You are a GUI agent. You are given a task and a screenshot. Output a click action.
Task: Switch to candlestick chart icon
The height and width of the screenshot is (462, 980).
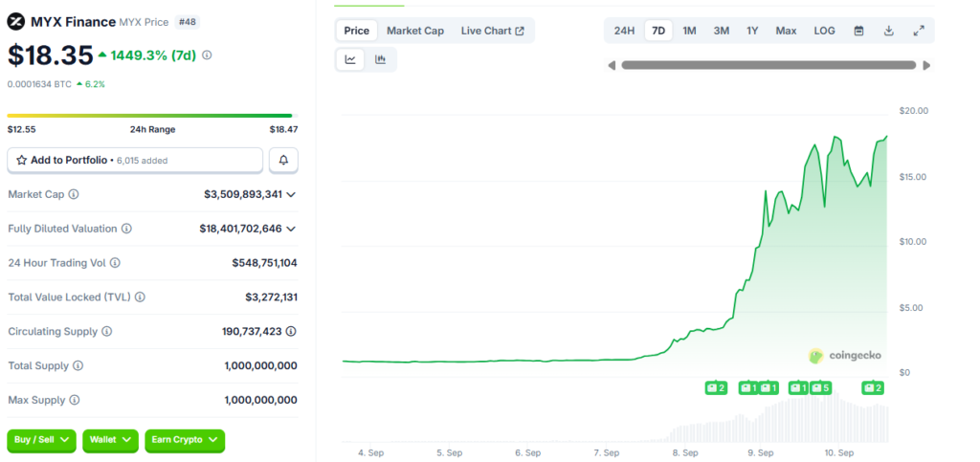pos(381,60)
